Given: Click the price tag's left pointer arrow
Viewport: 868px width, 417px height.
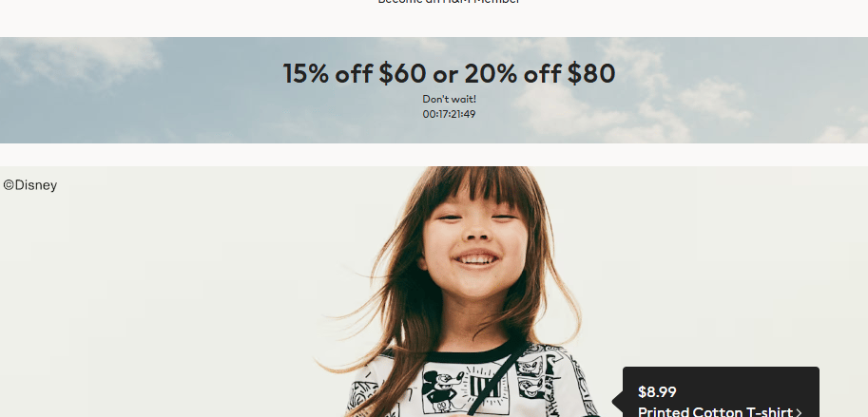Looking at the screenshot, I should [618, 402].
